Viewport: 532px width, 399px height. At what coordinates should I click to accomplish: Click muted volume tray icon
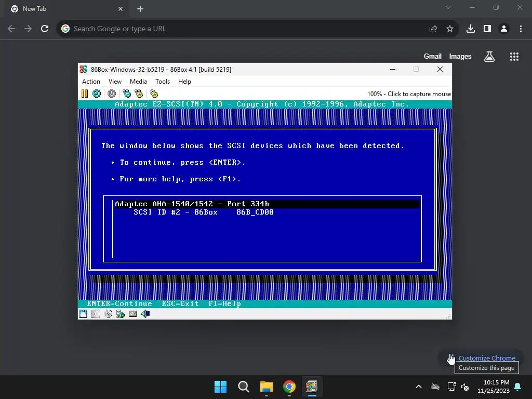(465, 387)
